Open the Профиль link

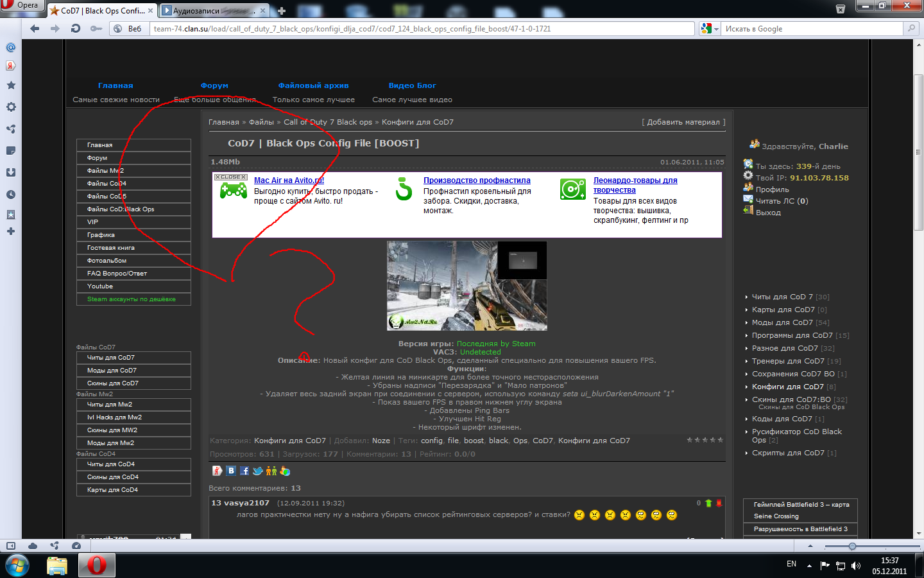pyautogui.click(x=773, y=189)
